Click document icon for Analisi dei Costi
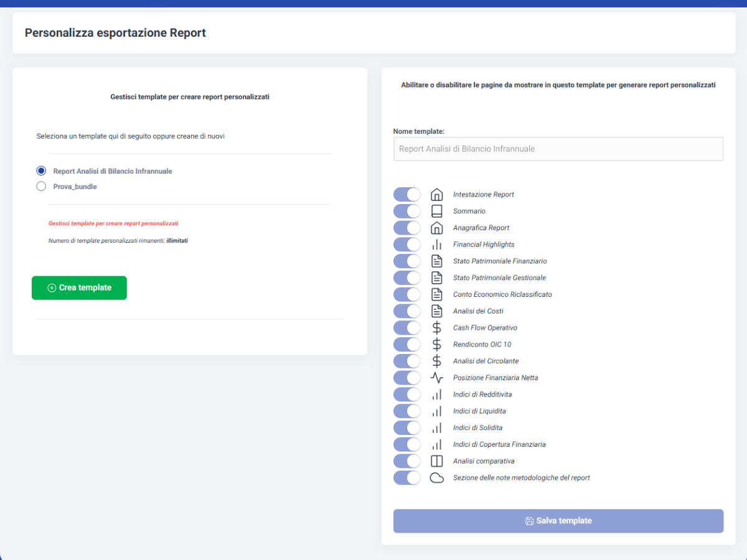747x560 pixels. pyautogui.click(x=437, y=311)
